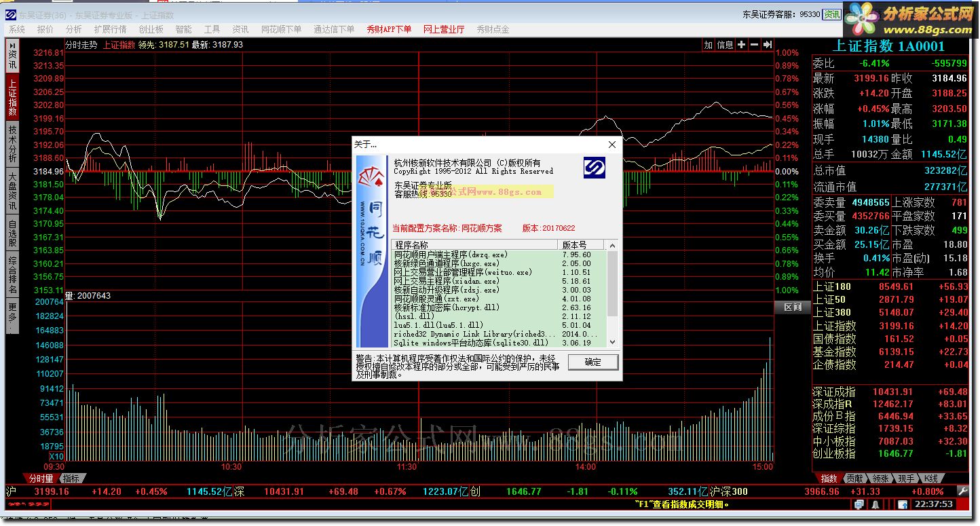This screenshot has height=526, width=980.
Task: Click 上证180 row in index list
Action: [890, 286]
